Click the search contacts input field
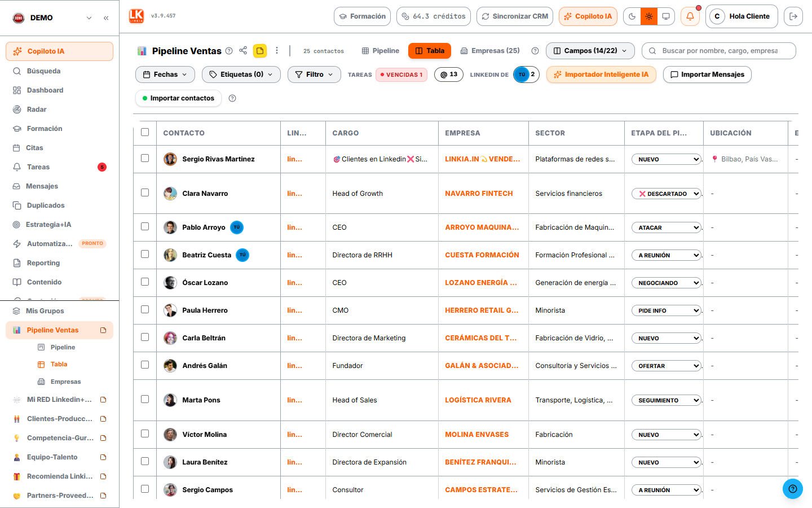The width and height of the screenshot is (812, 508). click(x=719, y=51)
